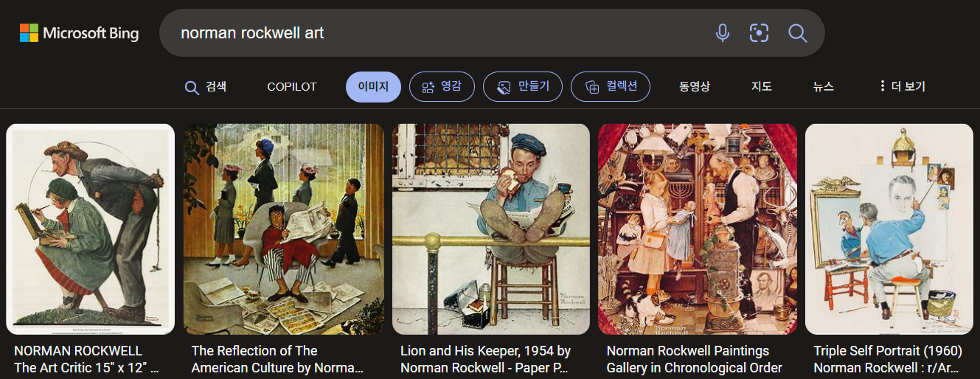Click 'NORMAN ROCKWELL The Art Critic' caption
The width and height of the screenshot is (980, 379).
86,359
